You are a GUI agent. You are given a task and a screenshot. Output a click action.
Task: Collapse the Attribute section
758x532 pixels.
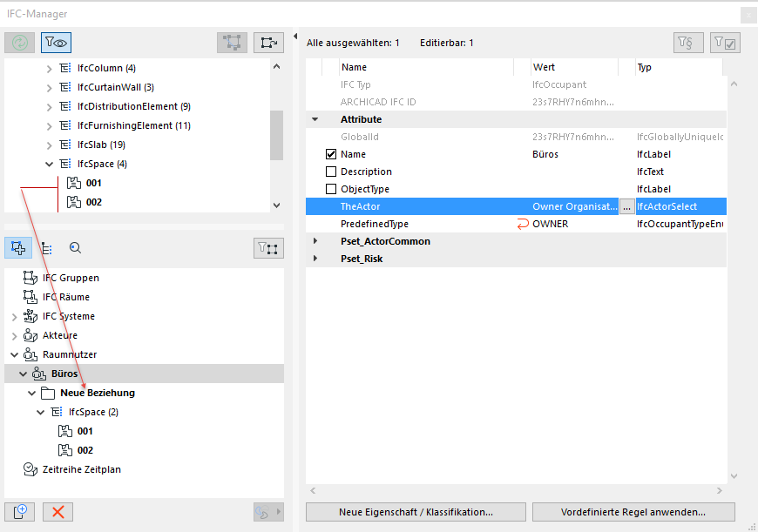pyautogui.click(x=315, y=119)
